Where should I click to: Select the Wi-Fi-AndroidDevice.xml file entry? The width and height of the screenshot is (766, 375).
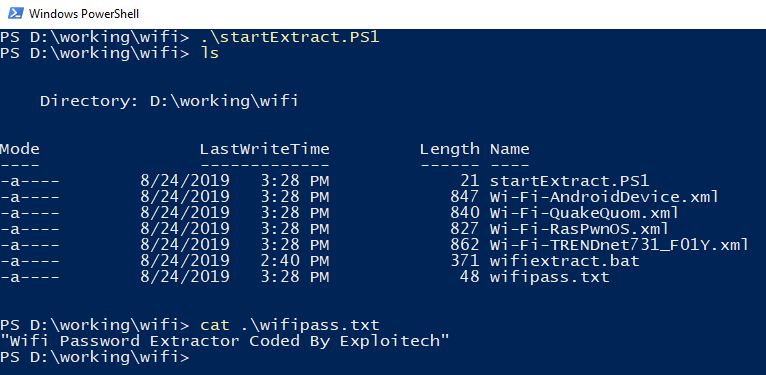pyautogui.click(x=604, y=197)
